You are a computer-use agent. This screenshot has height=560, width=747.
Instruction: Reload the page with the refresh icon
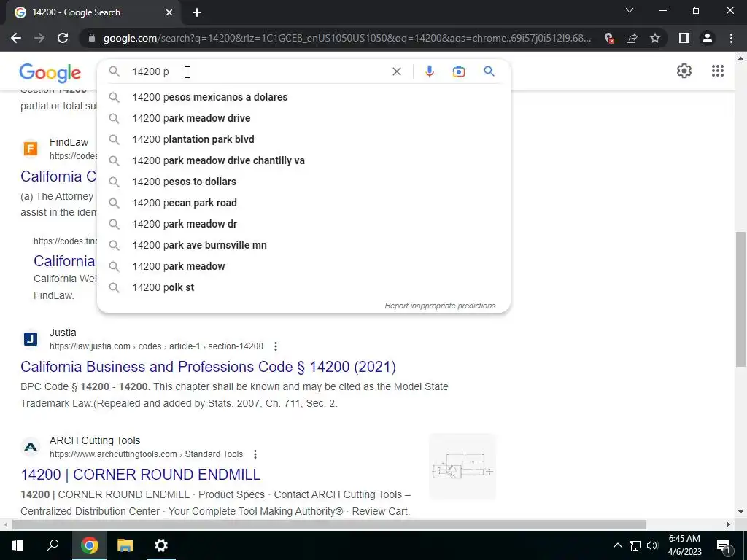click(63, 38)
